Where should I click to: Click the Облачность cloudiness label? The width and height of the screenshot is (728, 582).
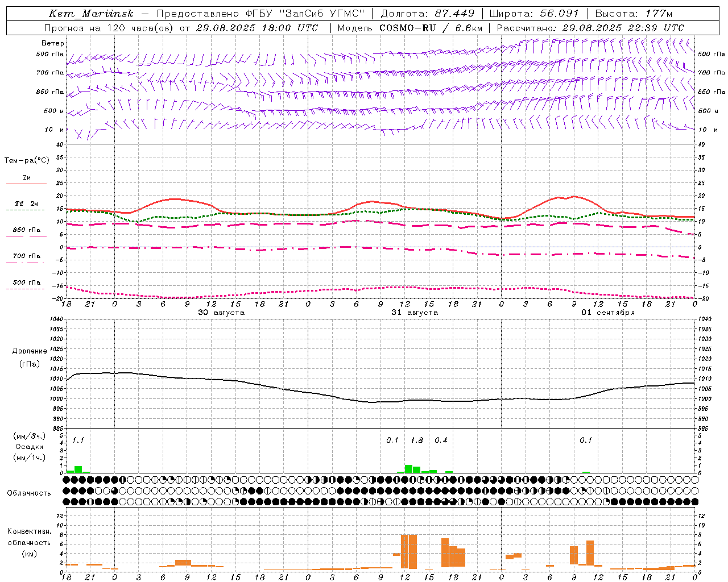[29, 493]
